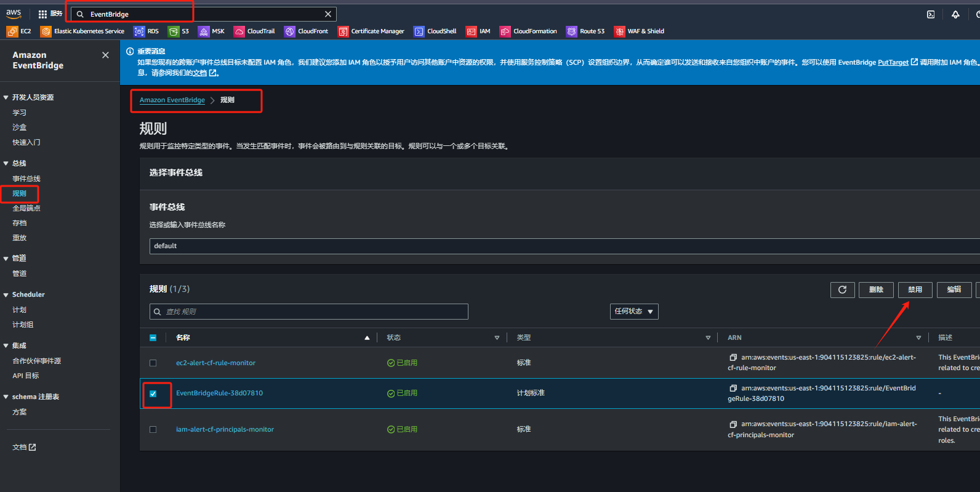The width and height of the screenshot is (980, 492).
Task: Open RDS shortcut in favorites bar
Action: pos(147,31)
